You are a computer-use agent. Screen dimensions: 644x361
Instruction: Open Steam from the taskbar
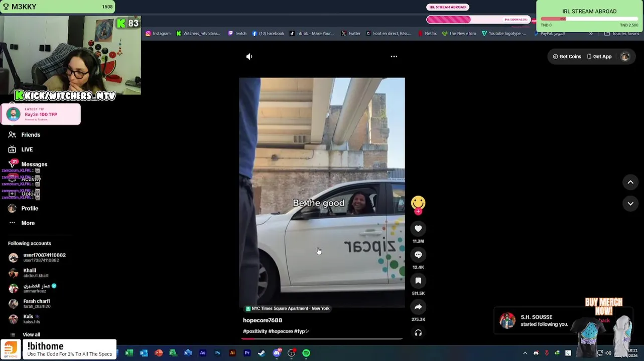(x=262, y=353)
